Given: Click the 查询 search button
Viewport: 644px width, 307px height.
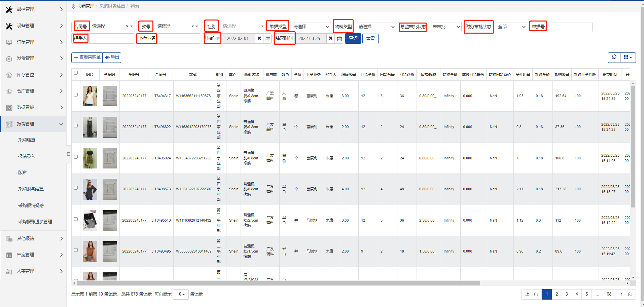Looking at the screenshot, I should click(353, 38).
